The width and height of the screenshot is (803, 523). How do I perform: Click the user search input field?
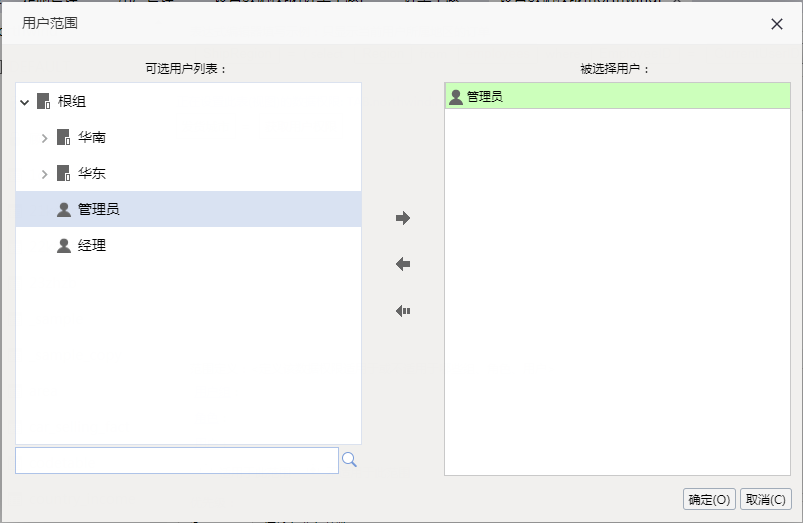pos(177,460)
